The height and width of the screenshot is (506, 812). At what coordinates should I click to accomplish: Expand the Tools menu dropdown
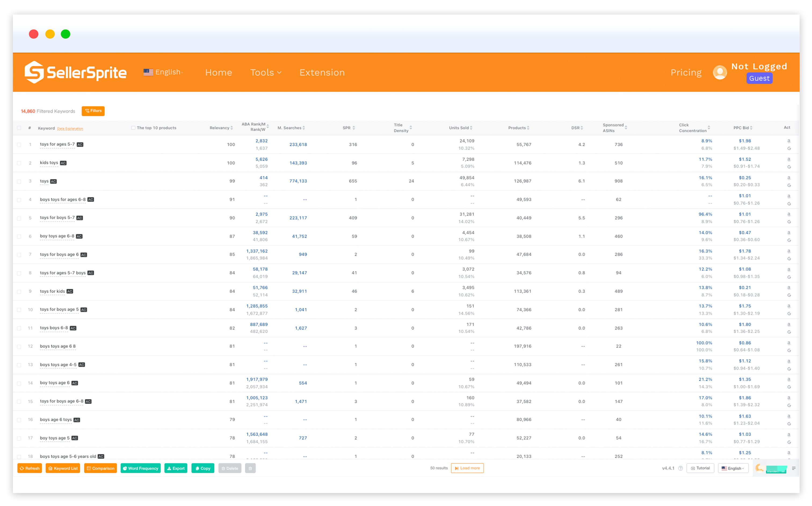tap(266, 72)
